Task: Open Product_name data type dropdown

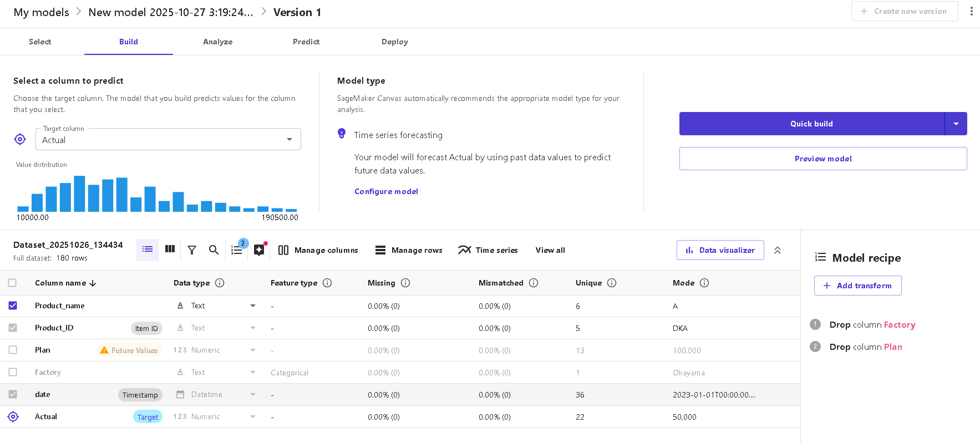Action: pos(253,305)
